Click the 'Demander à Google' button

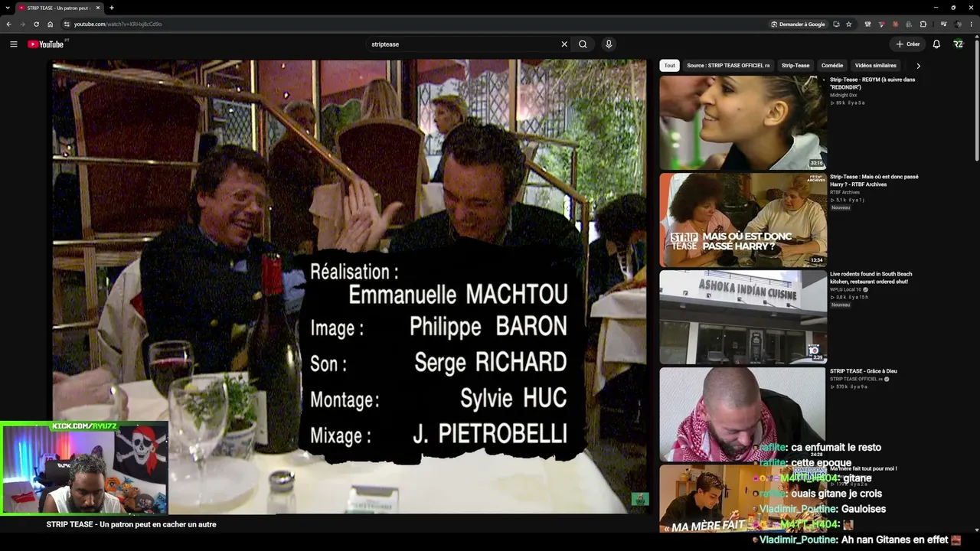point(799,24)
